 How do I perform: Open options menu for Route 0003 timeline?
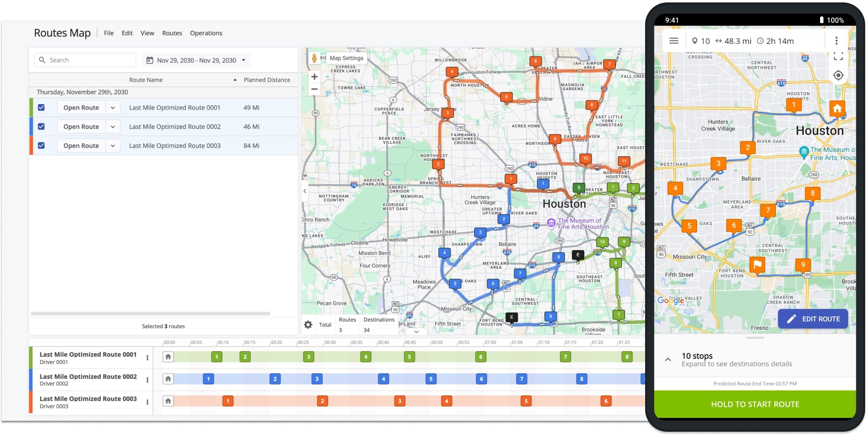(147, 402)
